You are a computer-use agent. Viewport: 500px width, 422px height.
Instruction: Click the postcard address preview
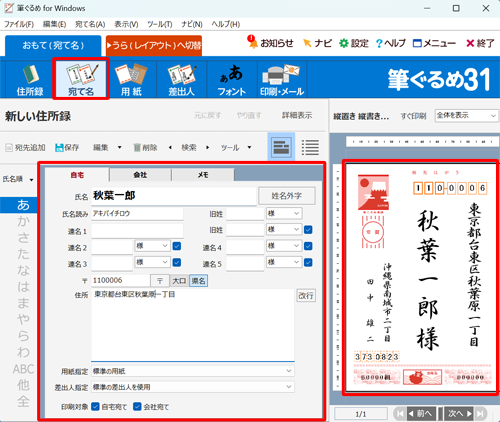pyautogui.click(x=420, y=277)
